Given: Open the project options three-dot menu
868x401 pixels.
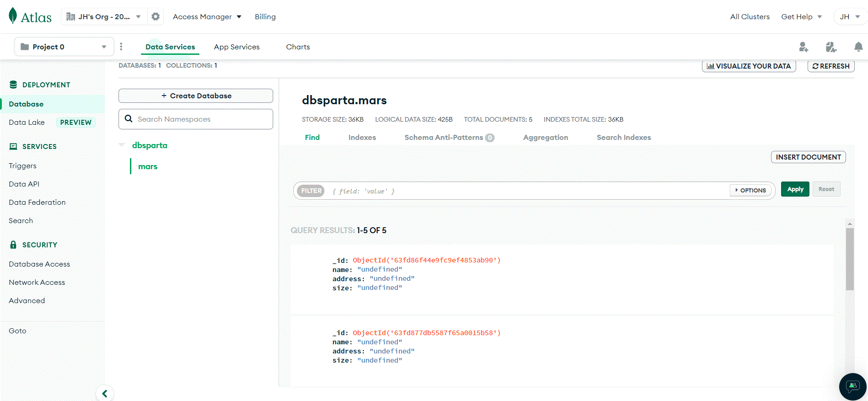Looking at the screenshot, I should pyautogui.click(x=121, y=47).
